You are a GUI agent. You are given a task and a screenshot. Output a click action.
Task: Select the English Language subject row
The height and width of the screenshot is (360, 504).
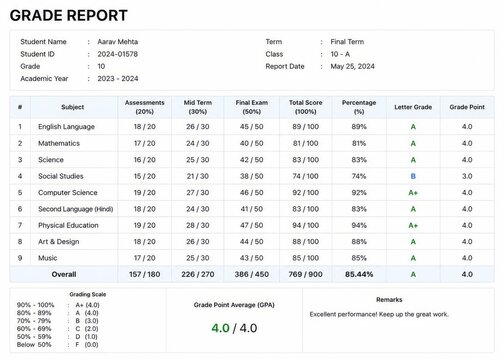(x=252, y=127)
